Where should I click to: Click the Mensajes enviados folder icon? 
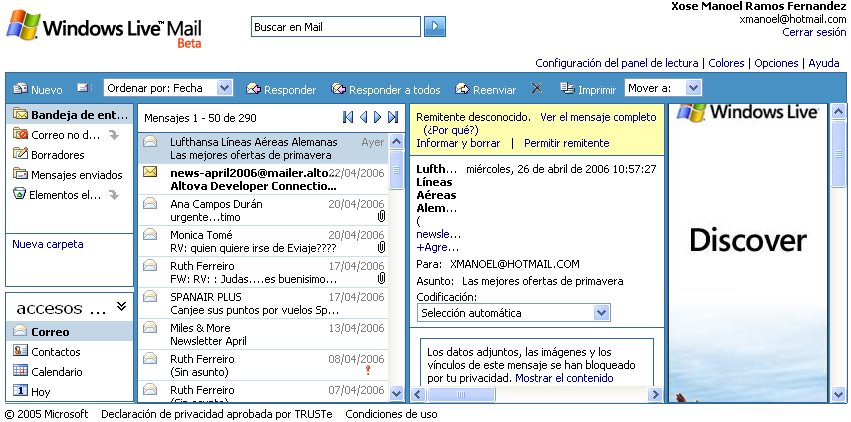tap(21, 174)
